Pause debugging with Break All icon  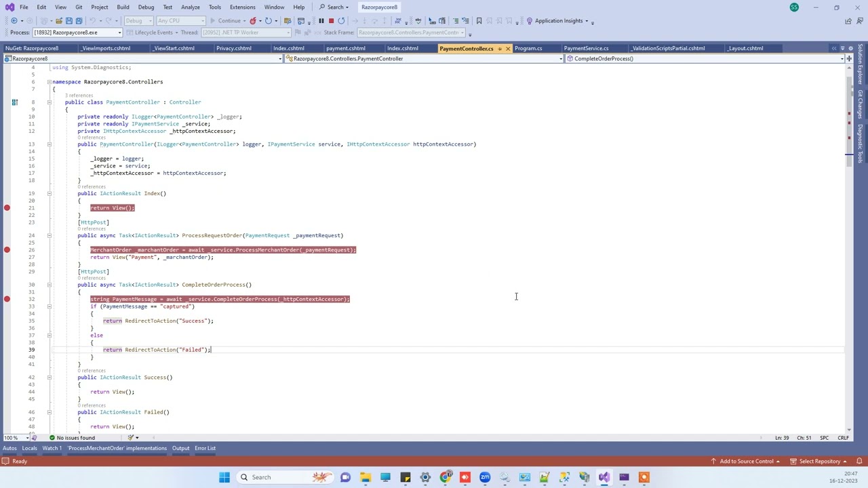click(x=321, y=21)
